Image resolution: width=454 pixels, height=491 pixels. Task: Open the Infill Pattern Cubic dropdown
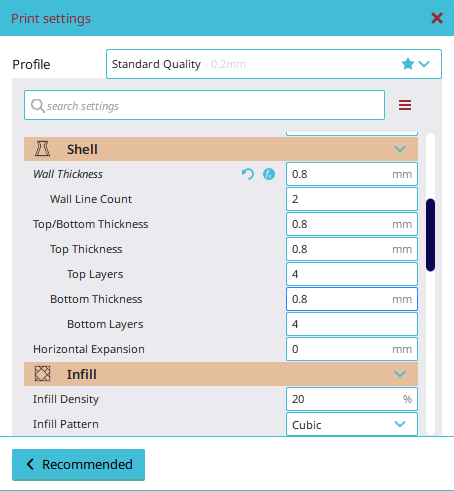tap(352, 424)
